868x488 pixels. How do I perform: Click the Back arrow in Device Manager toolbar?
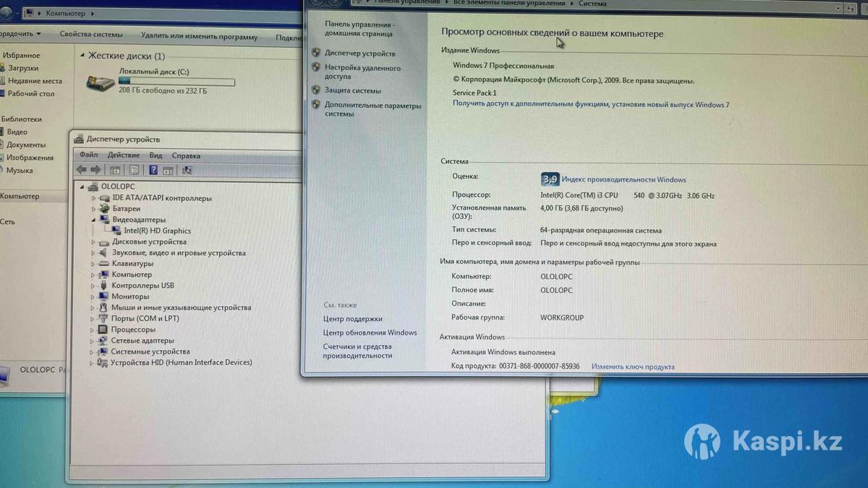[x=82, y=170]
